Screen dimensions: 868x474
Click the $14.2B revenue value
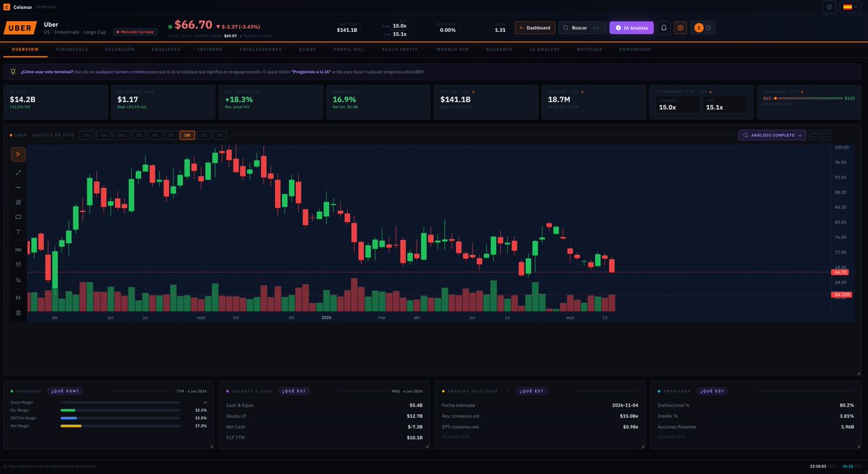coord(22,99)
